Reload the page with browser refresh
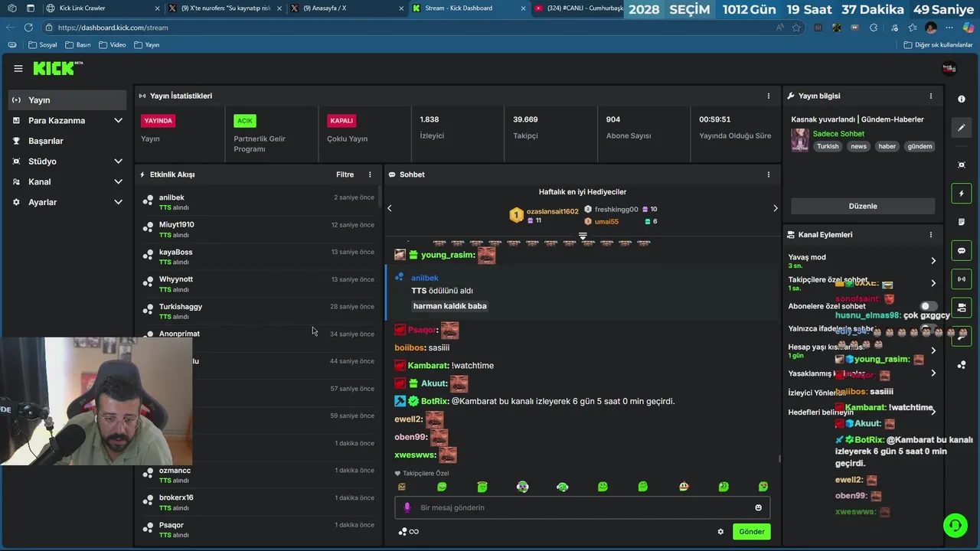Image resolution: width=980 pixels, height=551 pixels. point(28,28)
